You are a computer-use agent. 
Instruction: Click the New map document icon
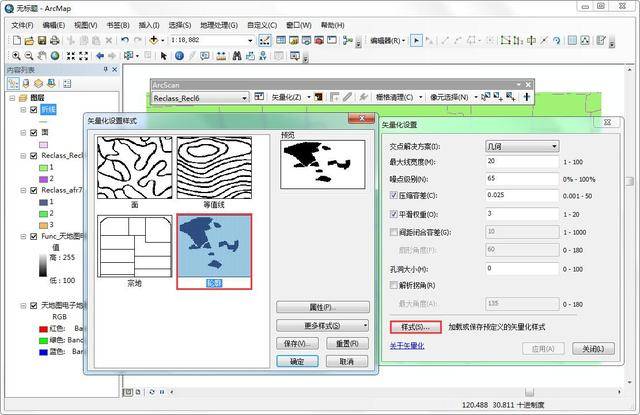click(x=17, y=40)
